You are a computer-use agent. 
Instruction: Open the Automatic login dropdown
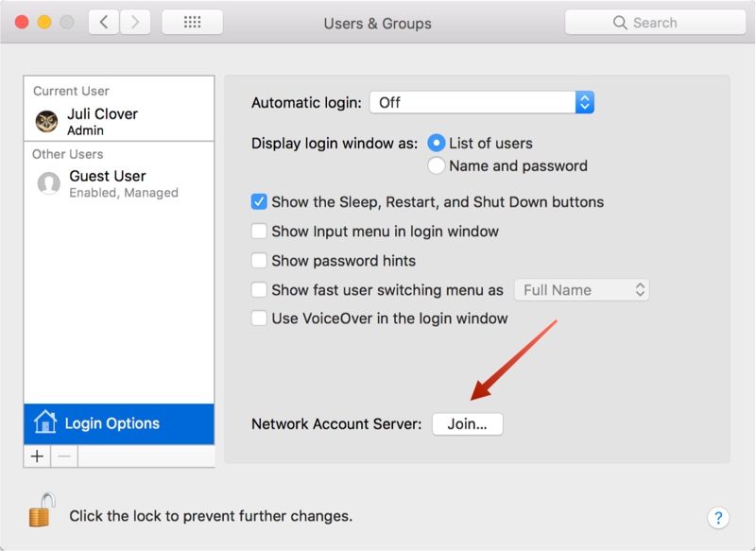(482, 102)
